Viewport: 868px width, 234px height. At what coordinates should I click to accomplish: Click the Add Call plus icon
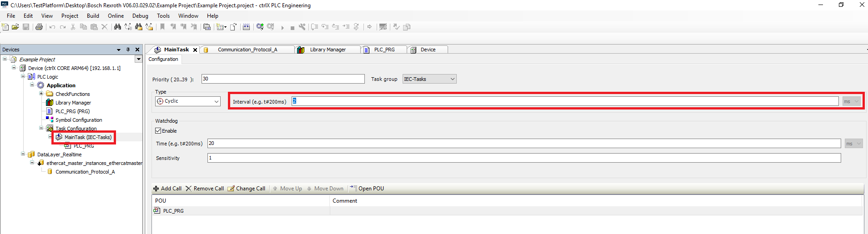click(x=156, y=189)
